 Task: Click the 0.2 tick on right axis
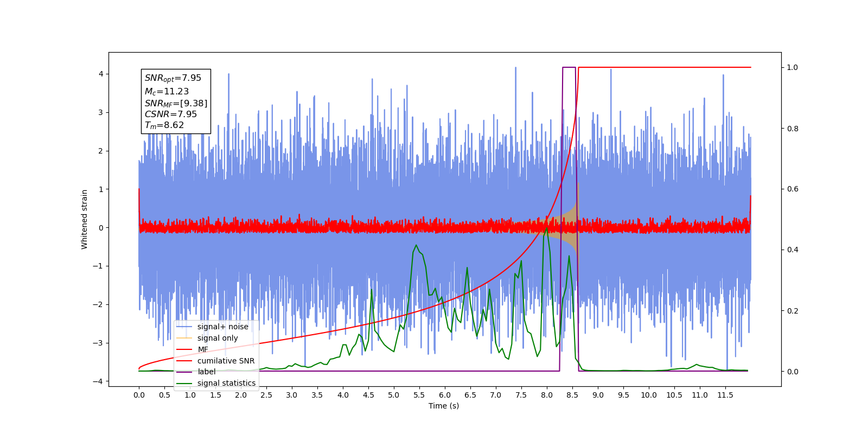793,311
